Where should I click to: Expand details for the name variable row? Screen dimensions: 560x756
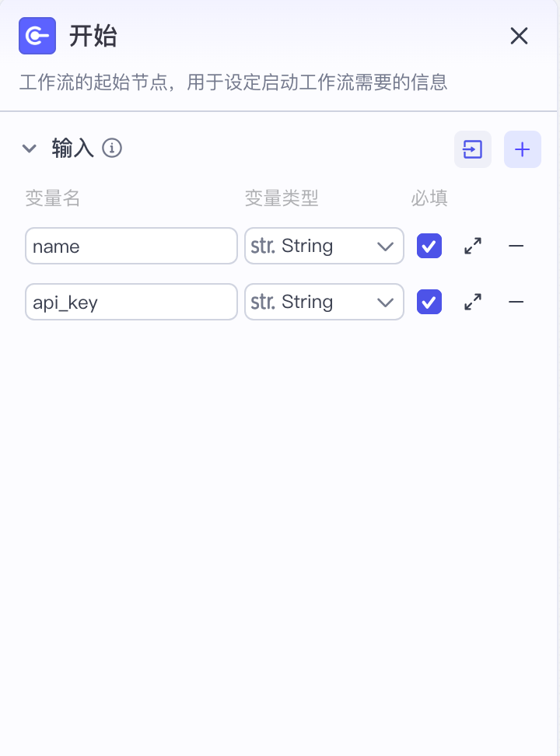[473, 246]
